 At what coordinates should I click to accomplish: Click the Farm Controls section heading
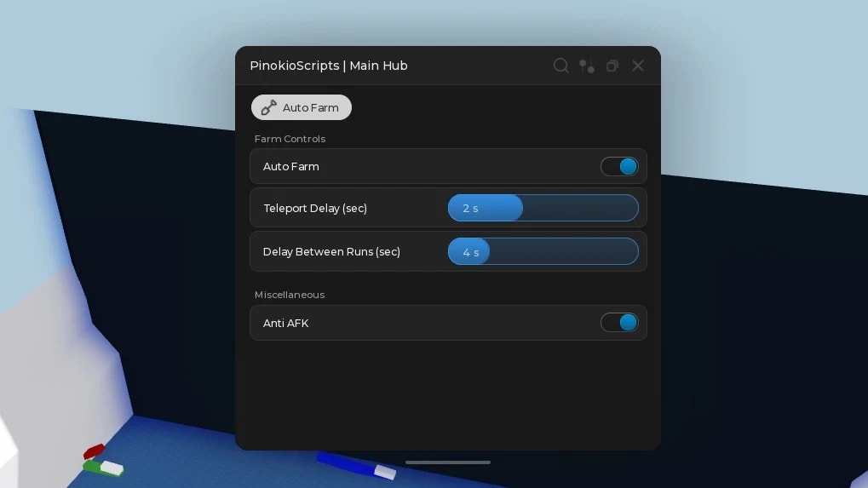[x=290, y=139]
